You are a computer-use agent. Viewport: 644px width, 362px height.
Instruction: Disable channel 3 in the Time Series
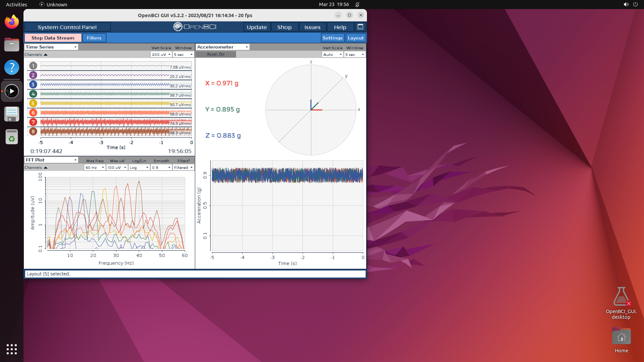[x=33, y=84]
